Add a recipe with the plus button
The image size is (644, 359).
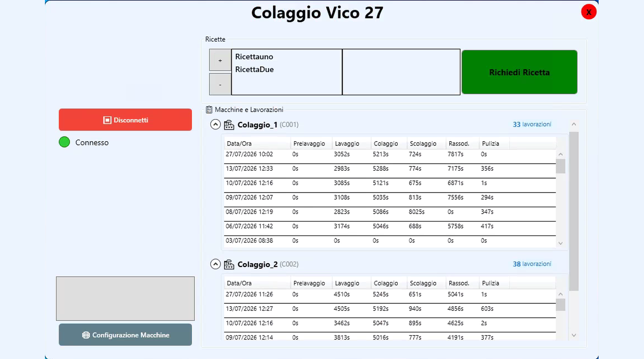220,60
